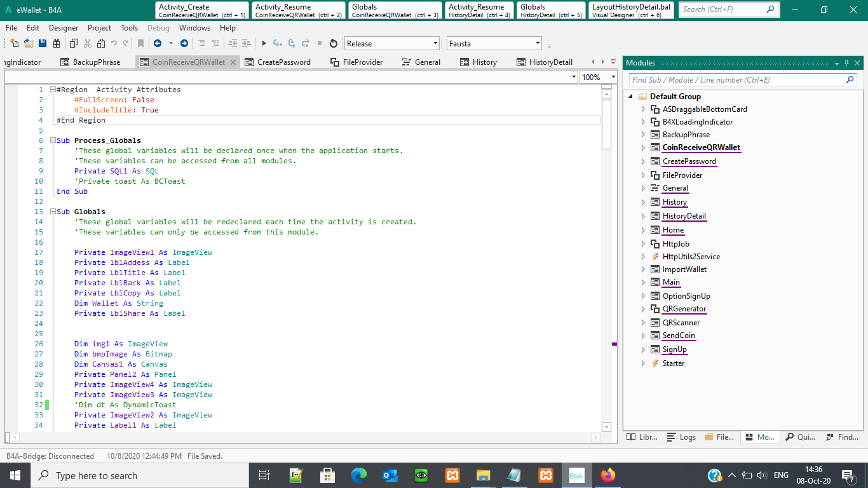868x488 pixels.
Task: Save the current file
Action: click(42, 43)
